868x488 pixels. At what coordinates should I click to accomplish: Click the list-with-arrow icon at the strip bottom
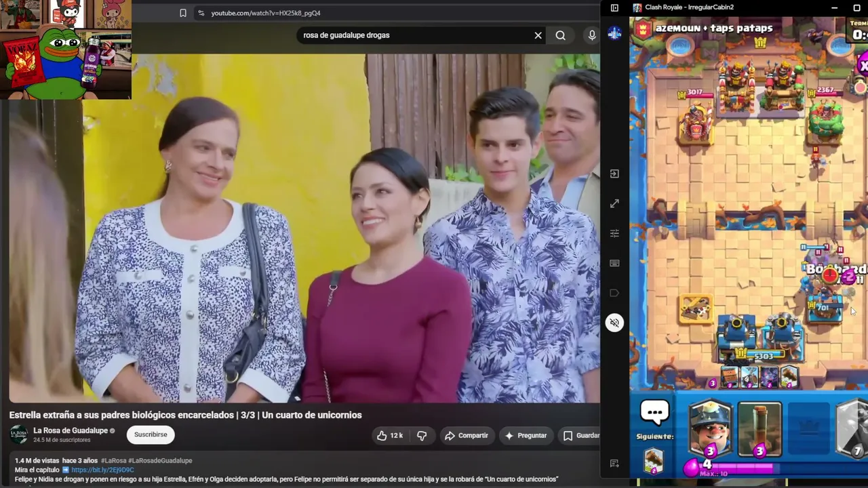pos(614,464)
